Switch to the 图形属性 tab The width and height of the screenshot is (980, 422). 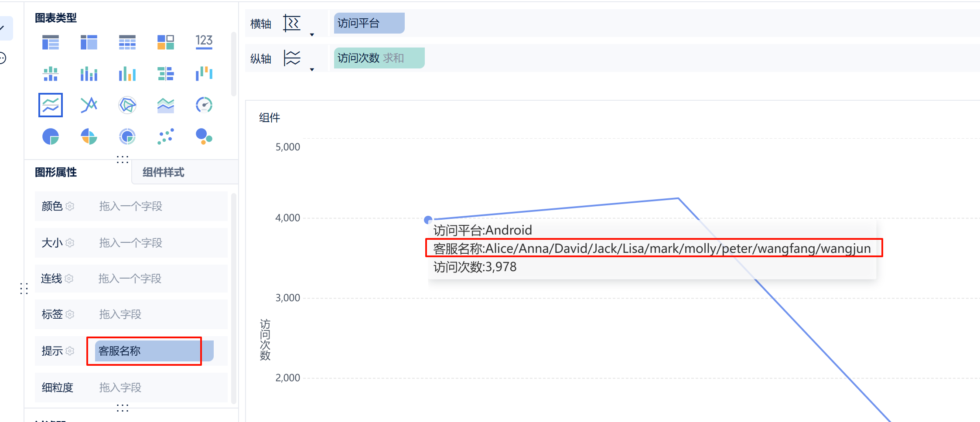coord(56,172)
